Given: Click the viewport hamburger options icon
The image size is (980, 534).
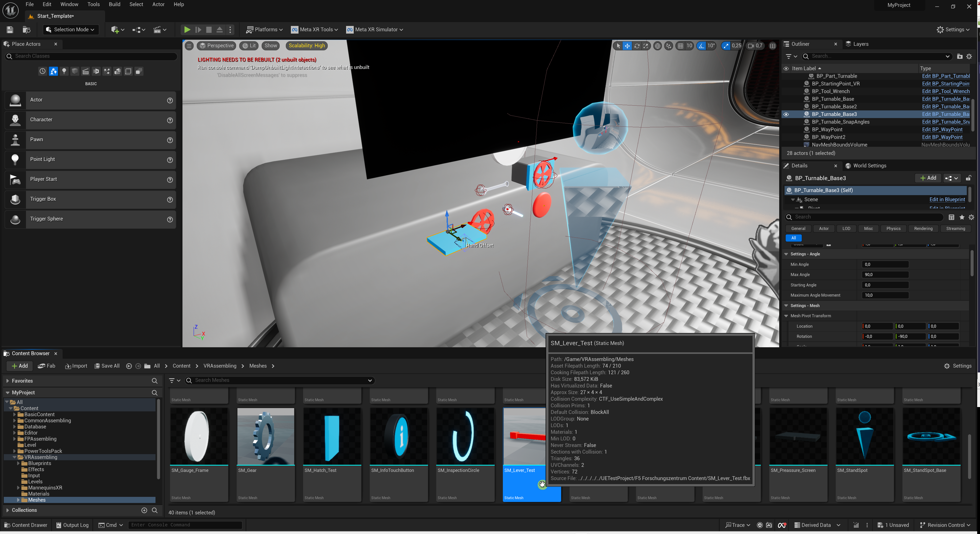Looking at the screenshot, I should 189,46.
